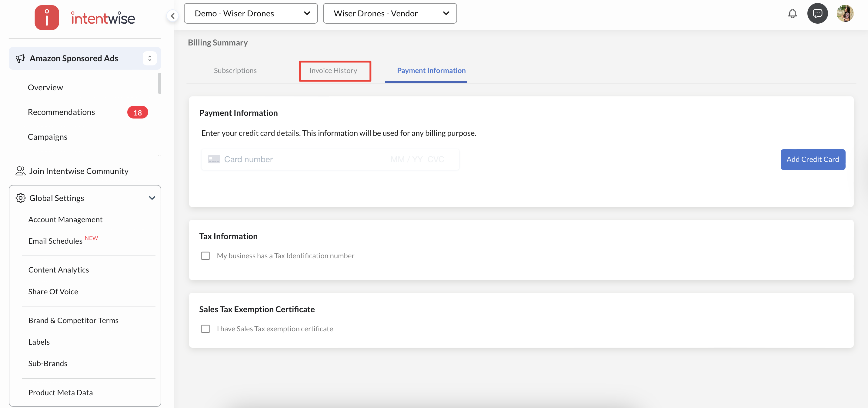Open the notifications bell
Viewport: 868px width, 408px height.
792,13
